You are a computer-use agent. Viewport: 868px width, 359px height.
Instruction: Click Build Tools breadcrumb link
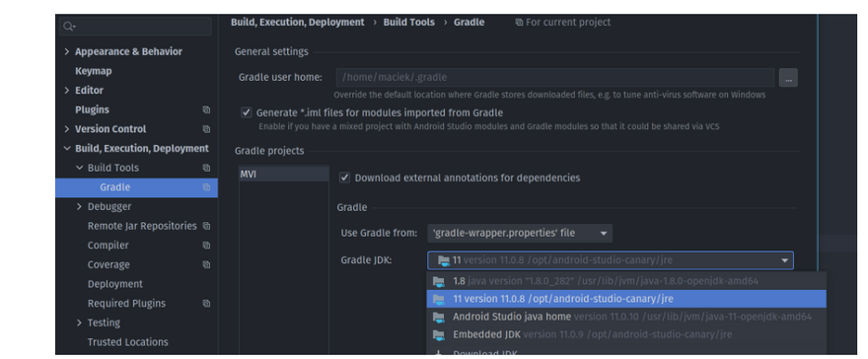pyautogui.click(x=409, y=22)
